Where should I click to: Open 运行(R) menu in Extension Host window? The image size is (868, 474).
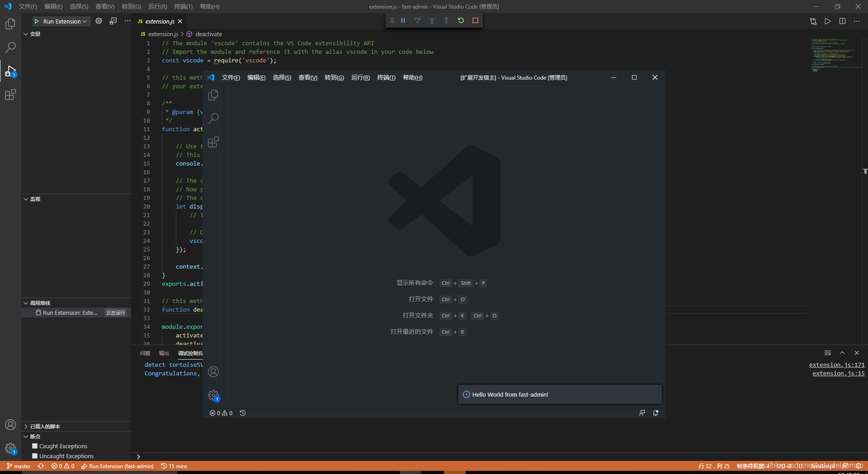tap(360, 78)
